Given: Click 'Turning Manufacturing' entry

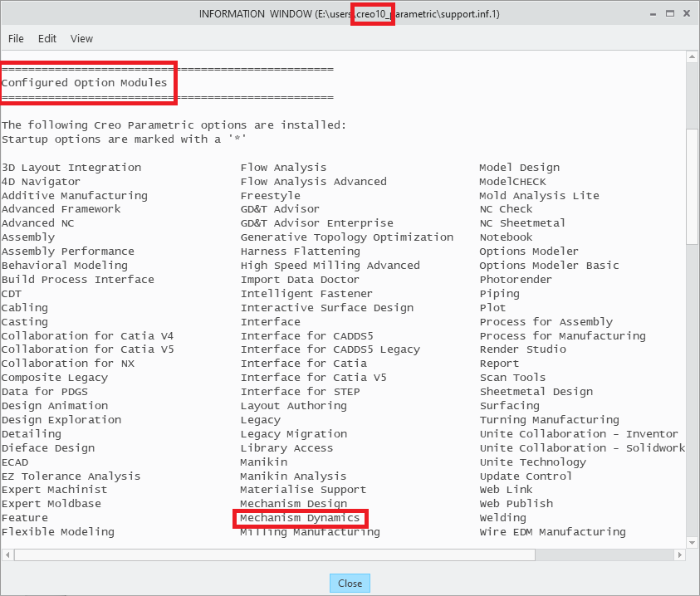Looking at the screenshot, I should 550,420.
